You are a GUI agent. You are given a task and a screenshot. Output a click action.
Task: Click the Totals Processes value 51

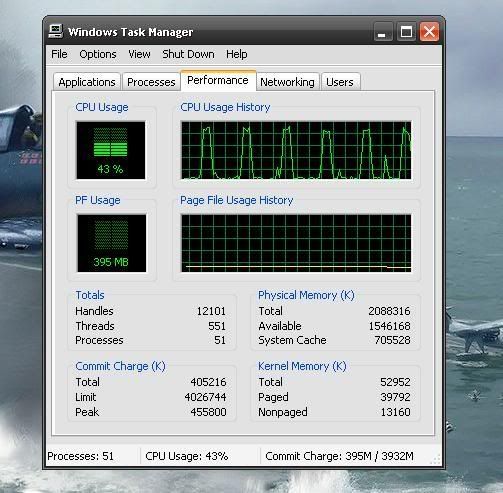tap(220, 340)
